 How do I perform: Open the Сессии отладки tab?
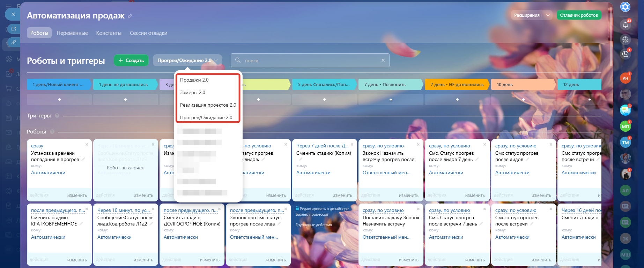point(148,33)
